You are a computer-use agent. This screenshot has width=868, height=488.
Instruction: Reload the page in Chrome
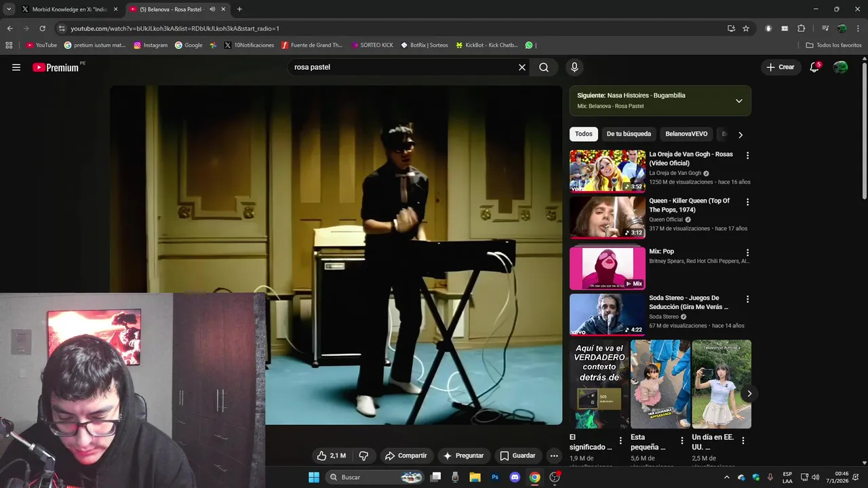tap(42, 28)
